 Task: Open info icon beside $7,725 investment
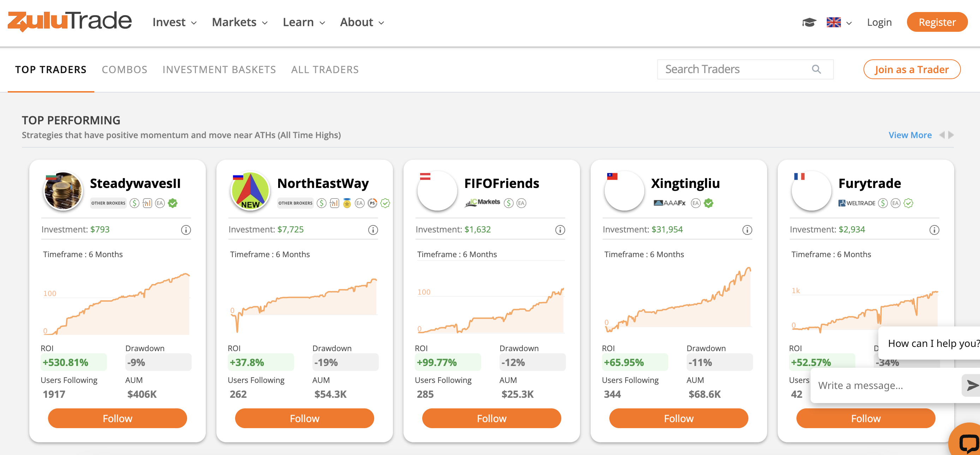click(373, 230)
